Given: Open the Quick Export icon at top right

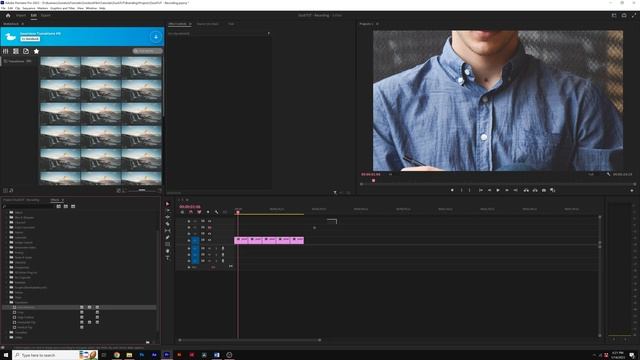Looking at the screenshot, I should (624, 16).
